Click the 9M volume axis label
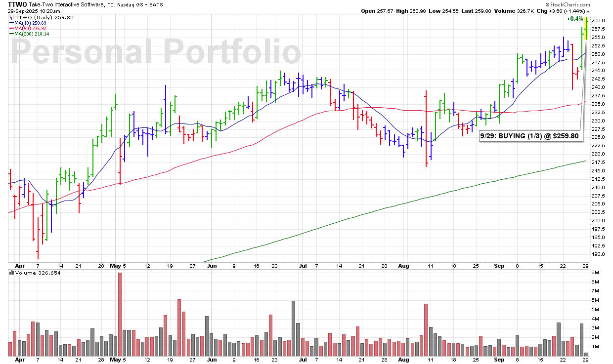 tap(595, 273)
